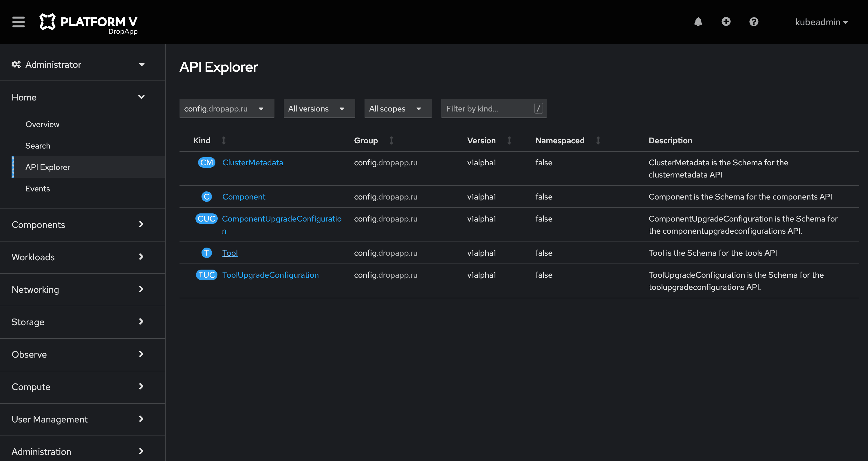Click false in the Tool row

(543, 253)
